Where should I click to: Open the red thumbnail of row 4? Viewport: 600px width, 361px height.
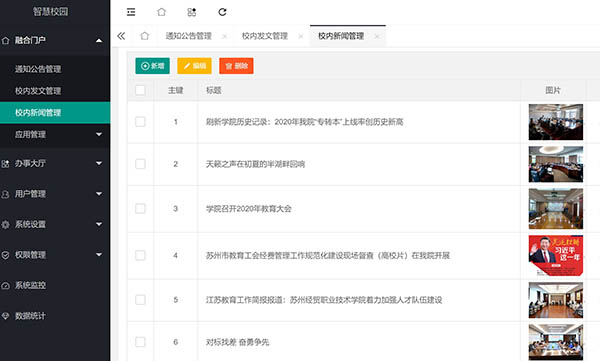(x=556, y=256)
